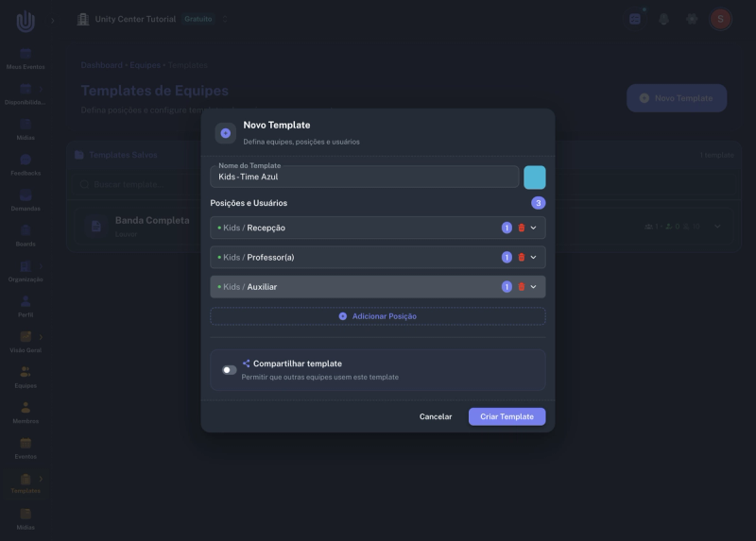Open settings gear in top bar
This screenshot has width=756, height=541.
coord(692,19)
